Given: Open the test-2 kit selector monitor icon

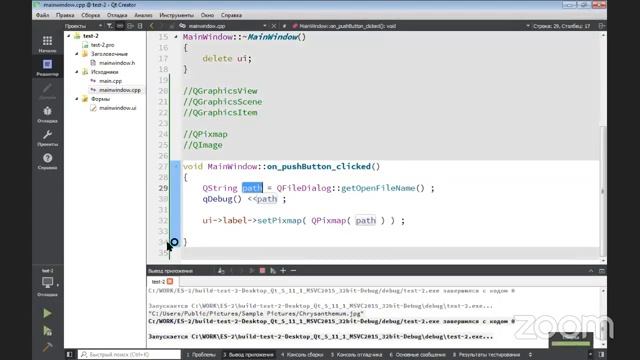Looking at the screenshot, I should pyautogui.click(x=47, y=282).
